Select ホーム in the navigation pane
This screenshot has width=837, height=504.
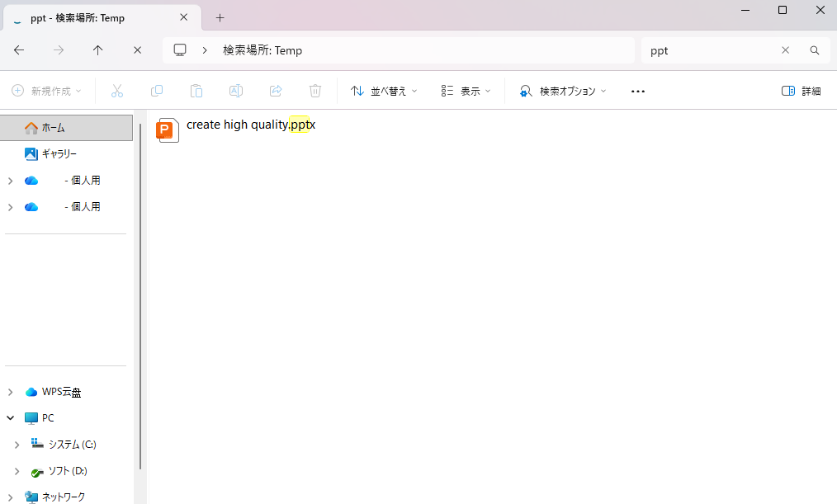click(x=53, y=128)
